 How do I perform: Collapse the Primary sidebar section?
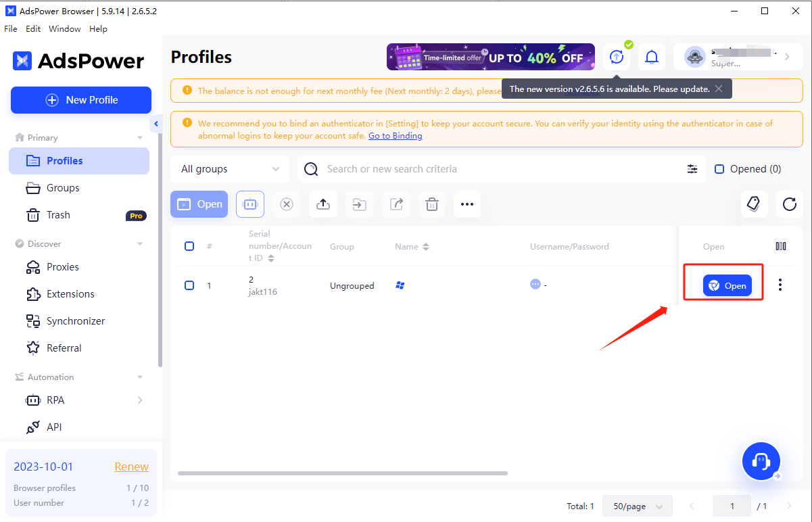pos(140,138)
